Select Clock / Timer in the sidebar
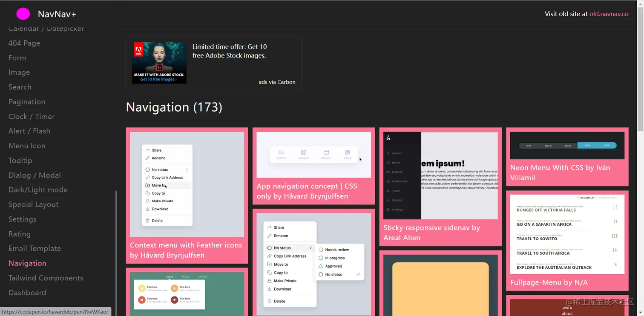The width and height of the screenshot is (644, 316). click(x=32, y=116)
